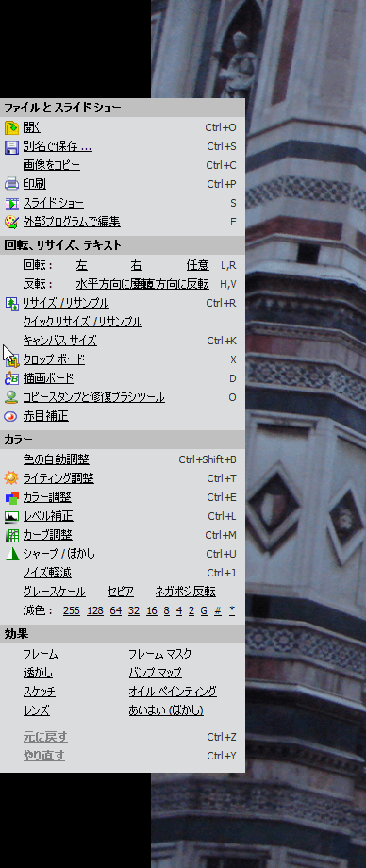366x868 pixels.
Task: Rotate image left via 左 link
Action: [x=82, y=265]
